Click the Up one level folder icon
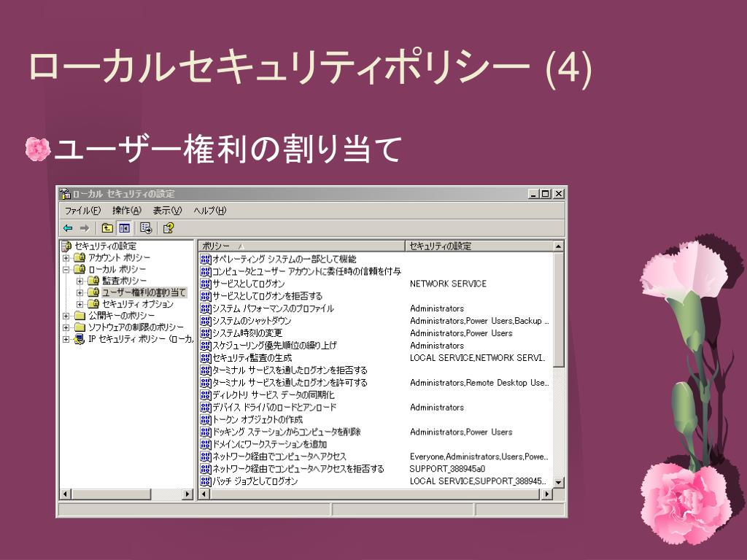The height and width of the screenshot is (560, 747). click(x=107, y=228)
